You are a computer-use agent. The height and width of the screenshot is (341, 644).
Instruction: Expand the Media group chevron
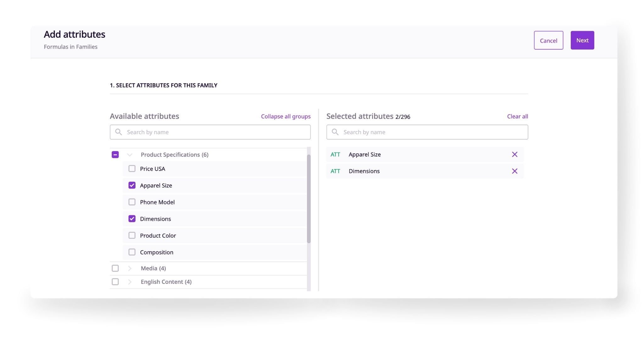coord(130,268)
